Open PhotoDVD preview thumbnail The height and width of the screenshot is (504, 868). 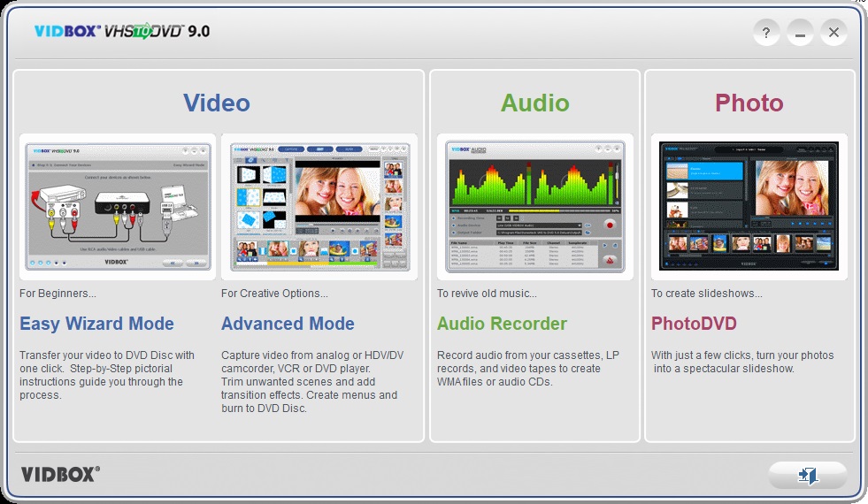(x=749, y=207)
